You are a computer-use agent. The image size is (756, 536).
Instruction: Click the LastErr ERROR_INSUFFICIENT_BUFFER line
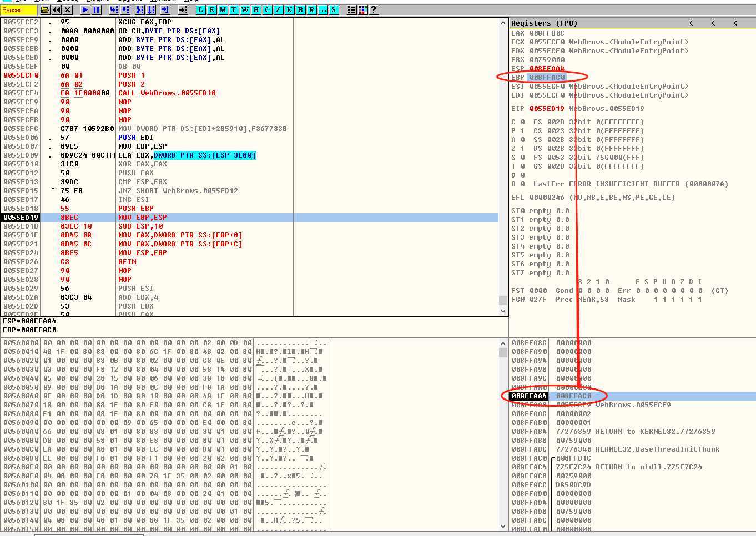(619, 184)
